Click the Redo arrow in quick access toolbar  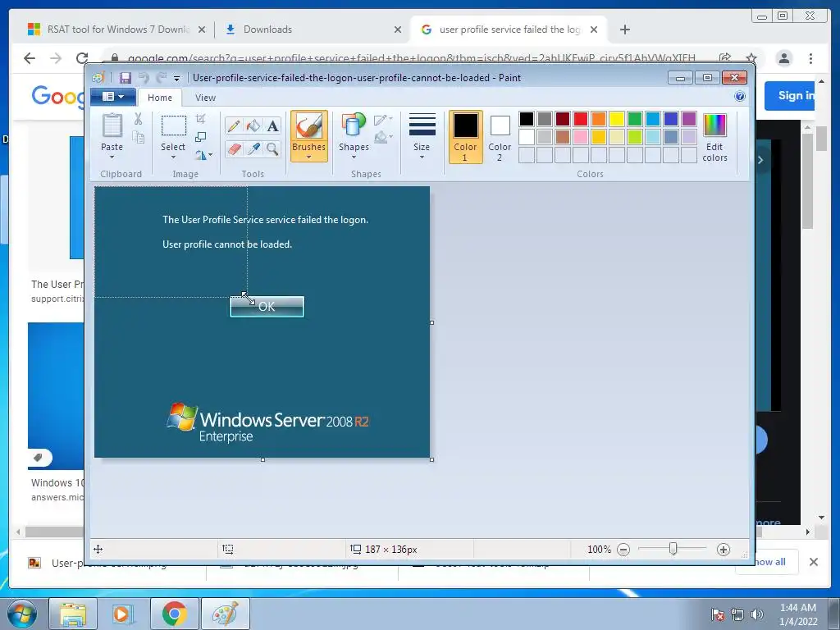(x=161, y=78)
